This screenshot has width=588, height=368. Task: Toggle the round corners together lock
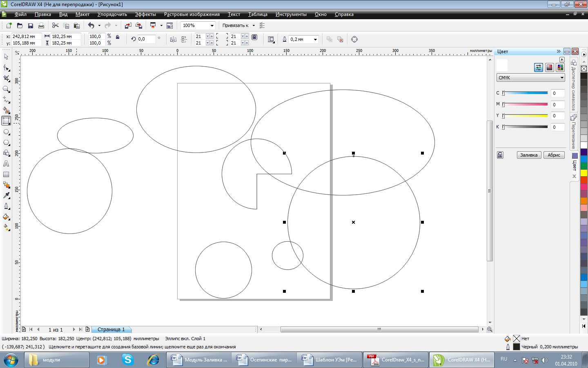254,37
